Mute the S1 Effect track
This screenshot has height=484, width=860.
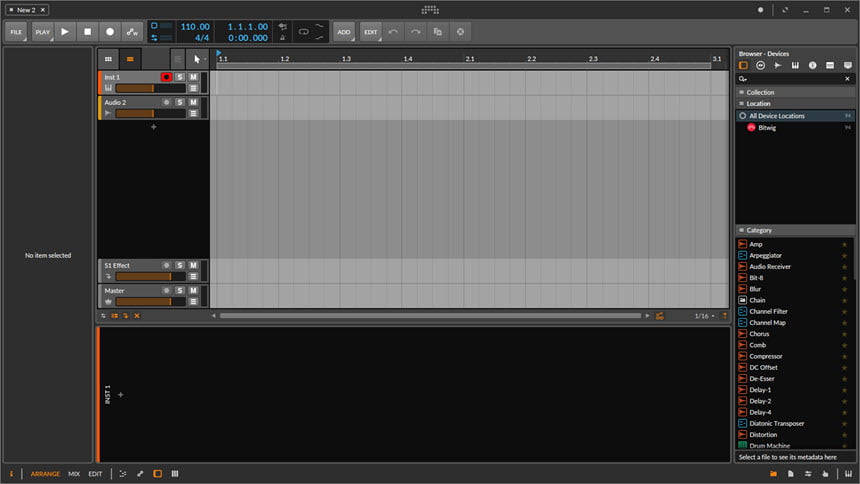click(x=193, y=265)
